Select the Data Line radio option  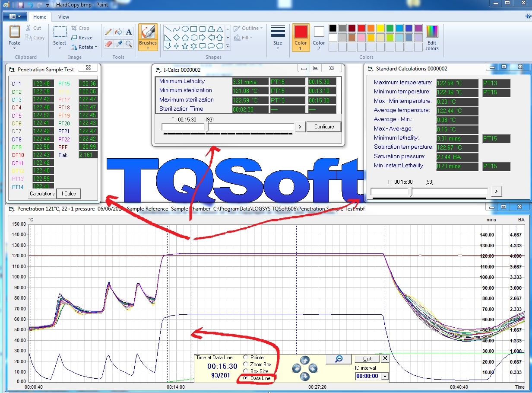(x=246, y=378)
